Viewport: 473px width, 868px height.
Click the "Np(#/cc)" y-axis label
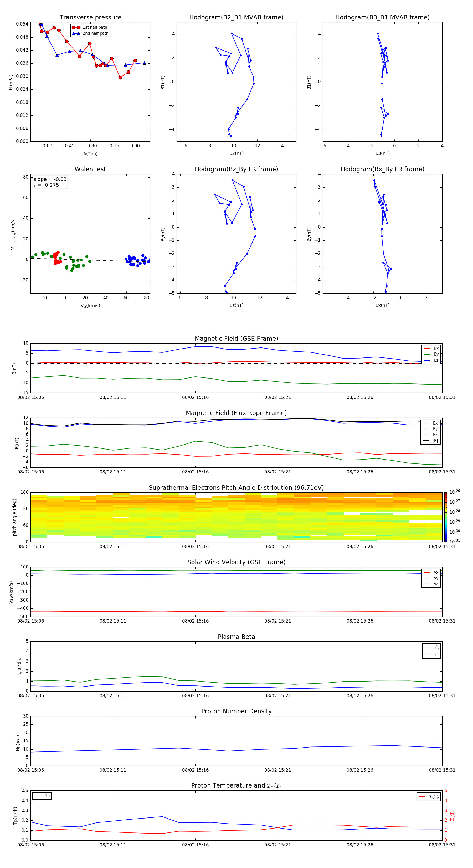coord(18,741)
